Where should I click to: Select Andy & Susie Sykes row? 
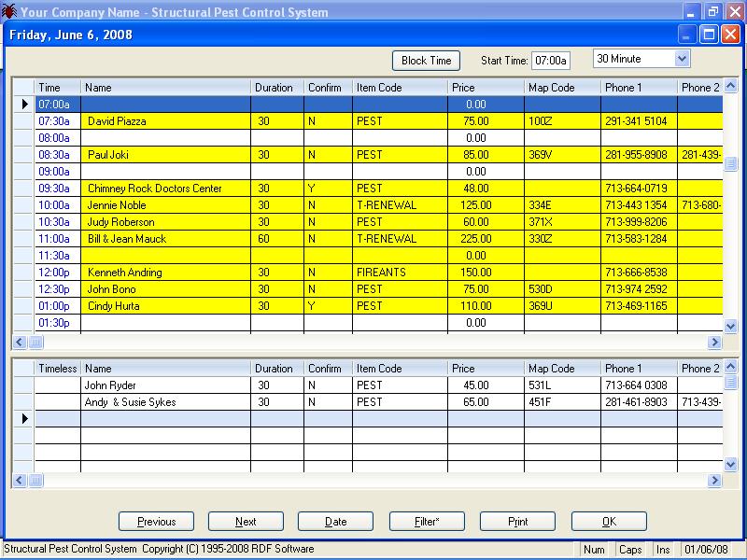(379, 402)
